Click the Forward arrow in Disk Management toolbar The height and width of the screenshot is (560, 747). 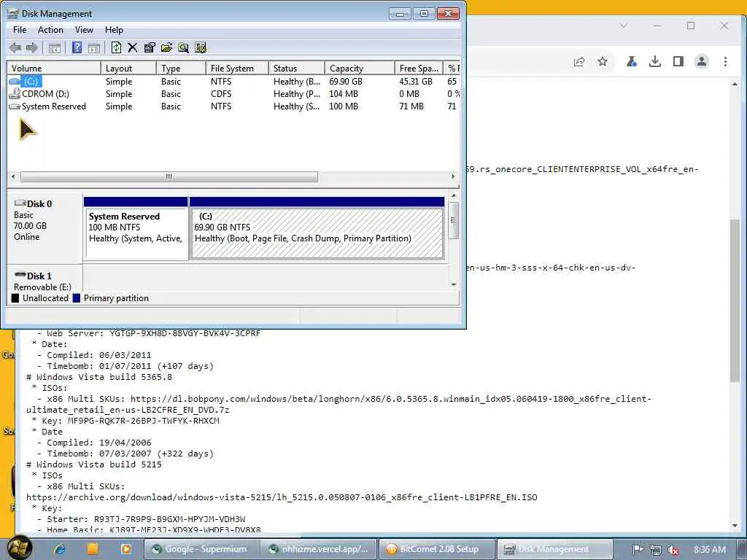(32, 47)
